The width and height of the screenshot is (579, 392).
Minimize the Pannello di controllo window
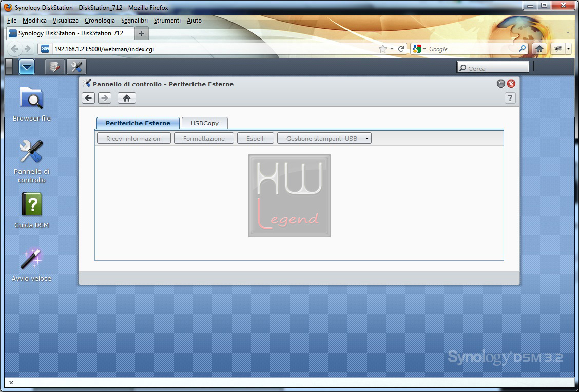pyautogui.click(x=500, y=84)
